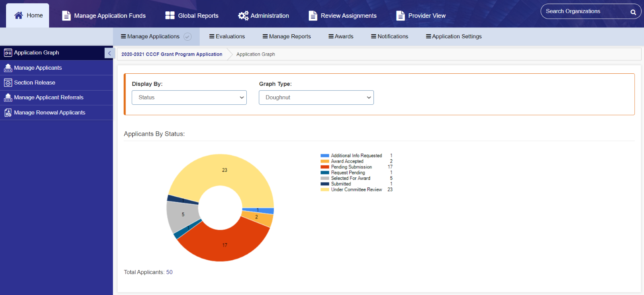The width and height of the screenshot is (644, 295).
Task: Open the Graph Type Doughnut dropdown
Action: tap(316, 98)
